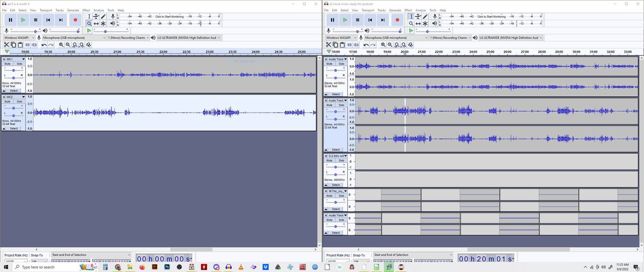
Task: Skip to end in the left Audacity window
Action: pyautogui.click(x=62, y=20)
